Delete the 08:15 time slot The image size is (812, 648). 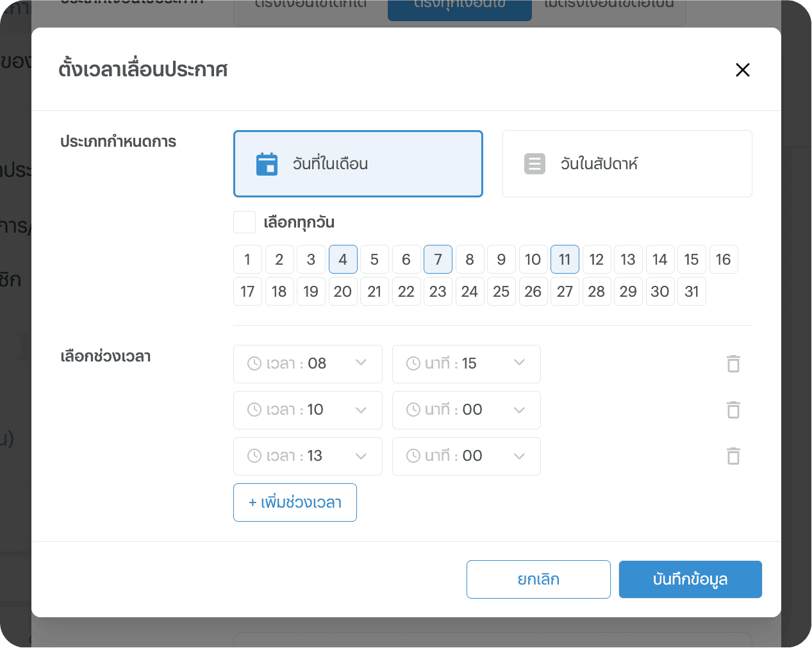[734, 363]
